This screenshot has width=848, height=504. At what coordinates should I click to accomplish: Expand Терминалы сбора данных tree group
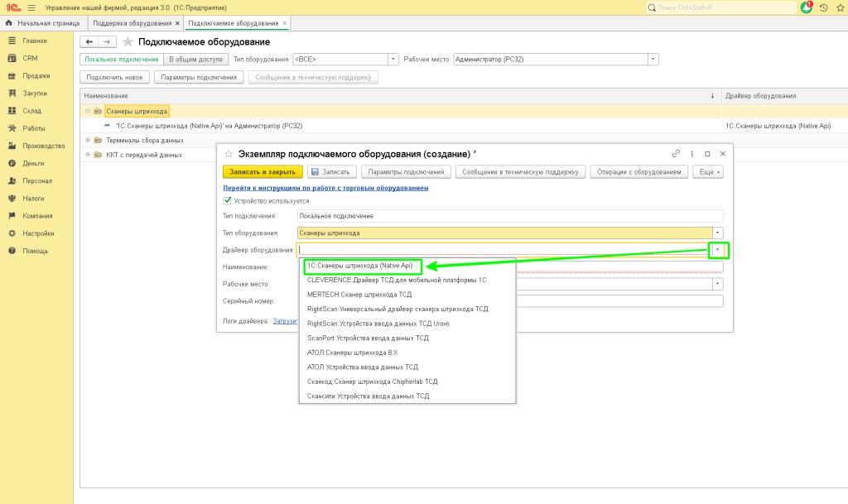(x=88, y=140)
